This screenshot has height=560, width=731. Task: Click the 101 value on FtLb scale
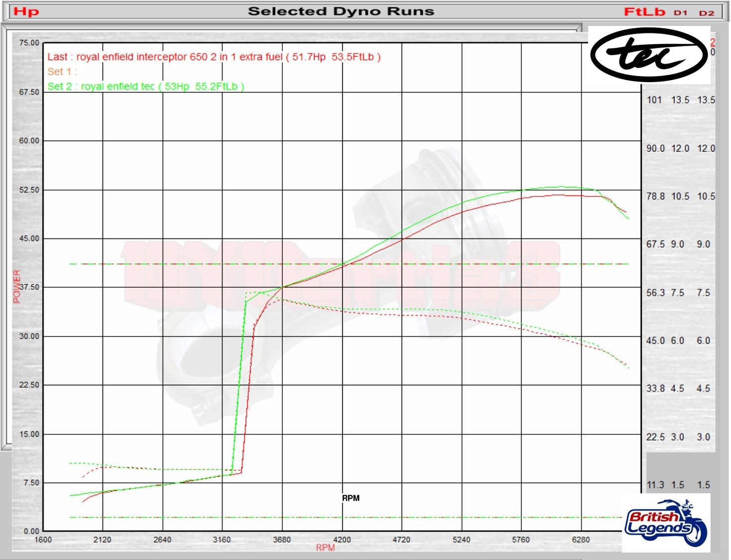654,100
